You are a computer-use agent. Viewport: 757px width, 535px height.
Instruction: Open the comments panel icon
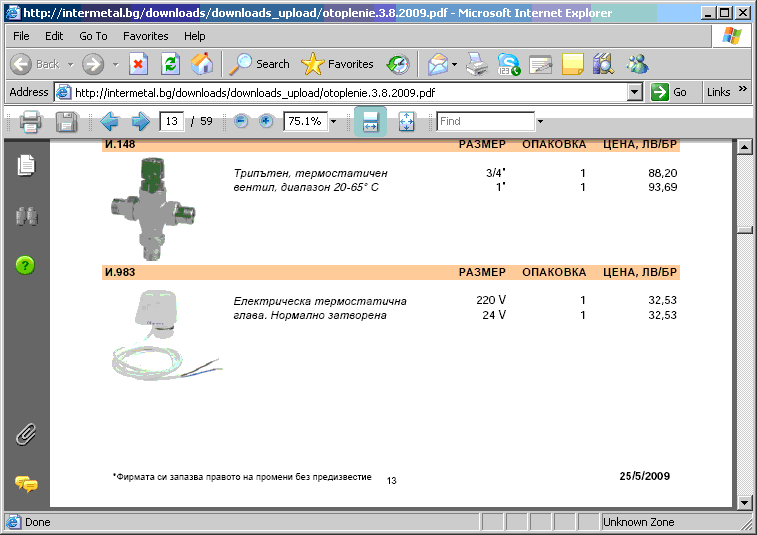26,483
